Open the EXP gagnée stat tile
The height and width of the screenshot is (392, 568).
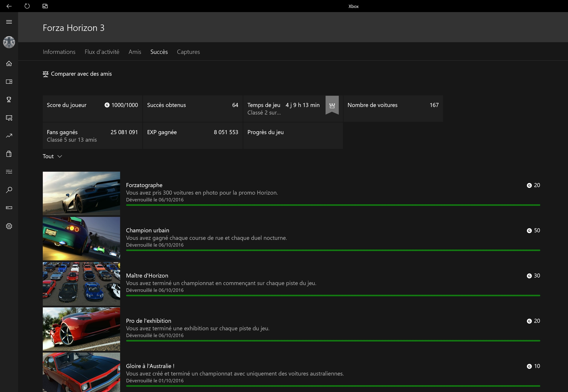[x=193, y=136]
